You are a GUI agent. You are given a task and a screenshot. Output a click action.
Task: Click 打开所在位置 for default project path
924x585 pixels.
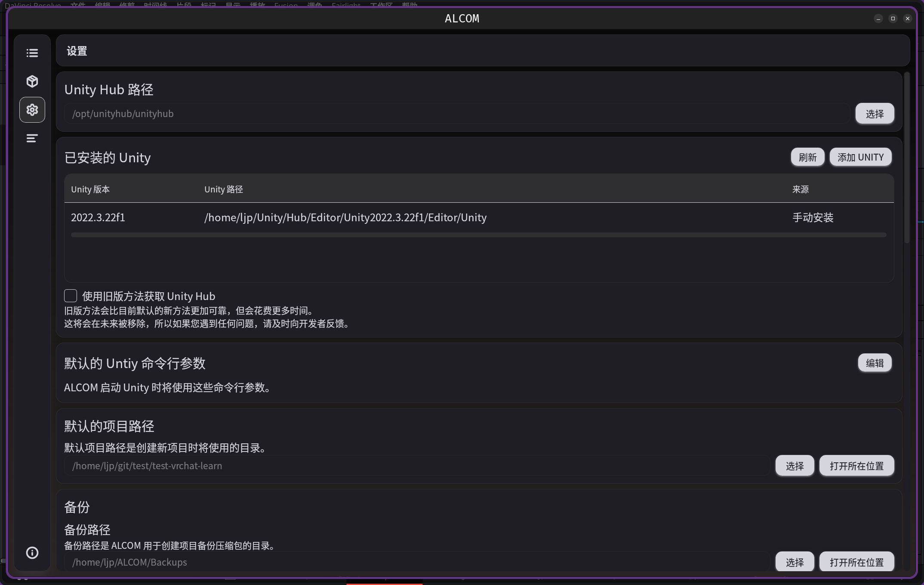point(856,466)
